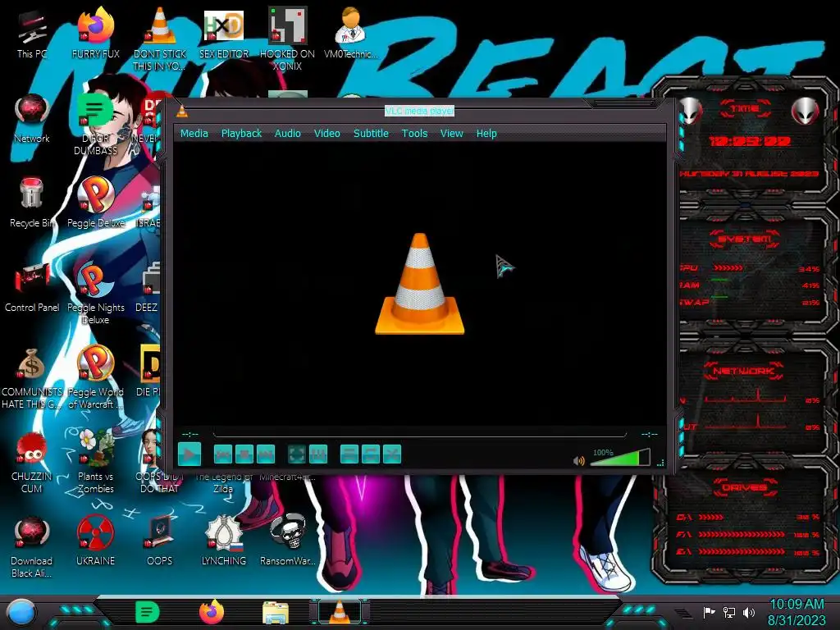Select the Plants vs Zombies desktop icon
840x630 pixels.
96,461
